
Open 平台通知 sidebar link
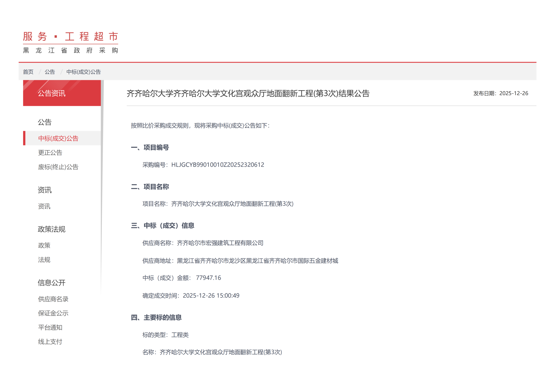pyautogui.click(x=50, y=328)
